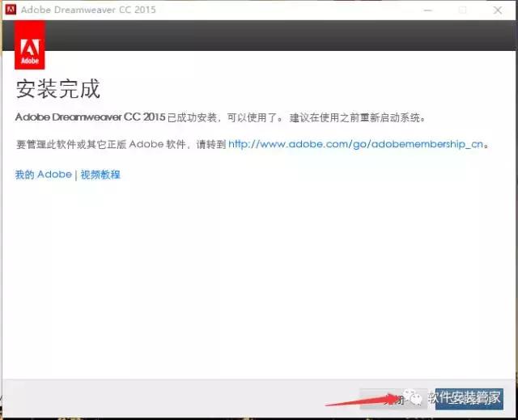Screen dimensions: 518x420
Task: Click the red Adobe logo badge
Action: [x=30, y=45]
